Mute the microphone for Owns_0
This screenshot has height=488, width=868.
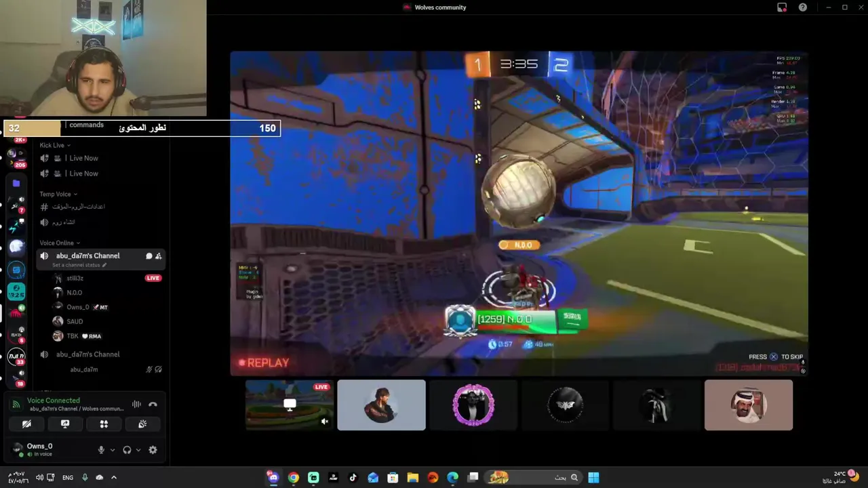[101, 450]
